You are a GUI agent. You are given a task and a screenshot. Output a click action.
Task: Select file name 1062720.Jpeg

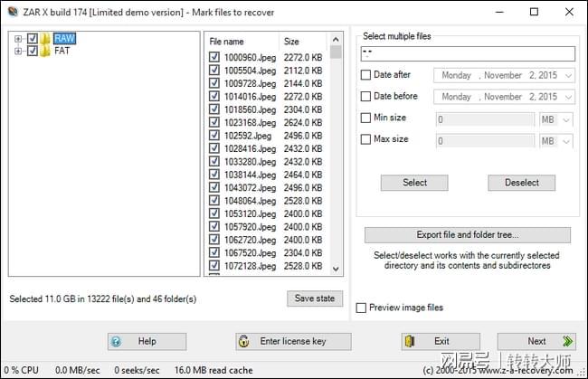point(250,240)
